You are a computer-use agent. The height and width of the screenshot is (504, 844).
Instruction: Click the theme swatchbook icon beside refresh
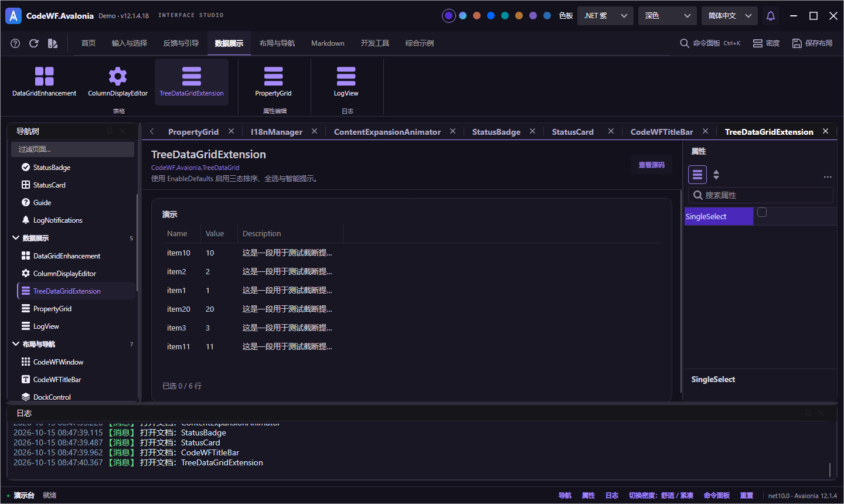[53, 43]
